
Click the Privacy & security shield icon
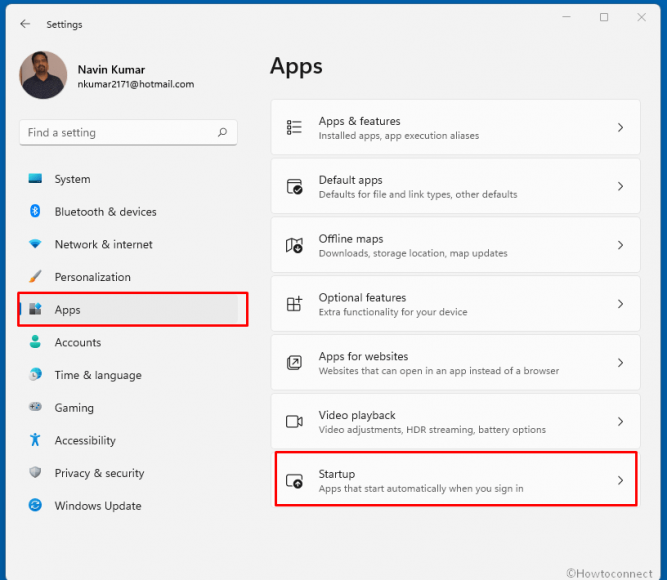[35, 472]
